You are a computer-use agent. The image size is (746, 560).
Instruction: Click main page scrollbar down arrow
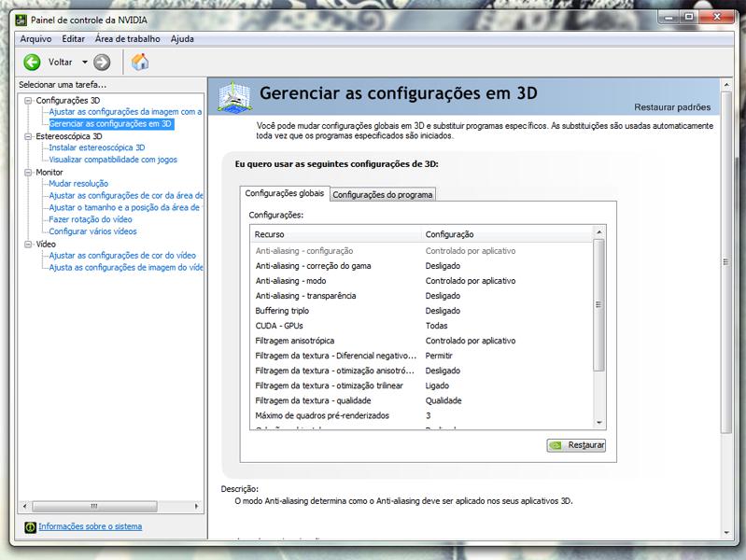tap(726, 533)
